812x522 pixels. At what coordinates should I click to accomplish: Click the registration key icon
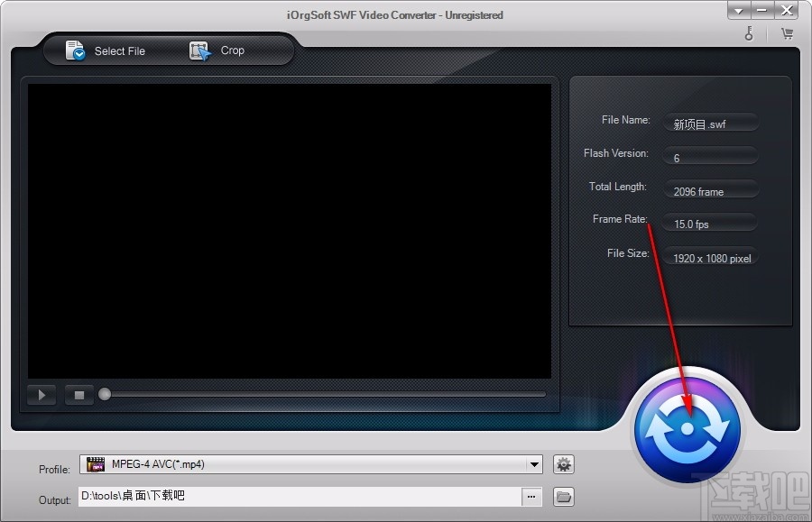(749, 32)
